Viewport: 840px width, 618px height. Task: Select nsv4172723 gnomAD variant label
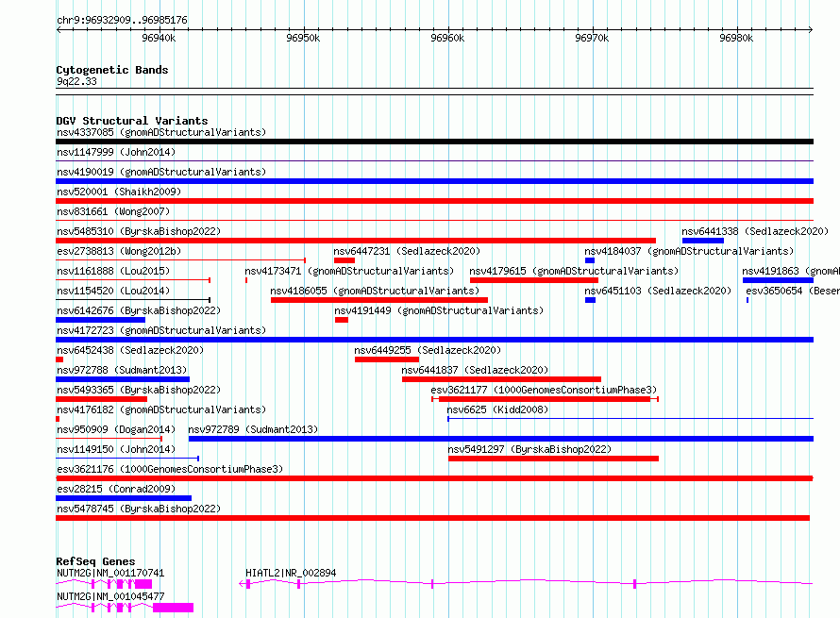click(161, 330)
